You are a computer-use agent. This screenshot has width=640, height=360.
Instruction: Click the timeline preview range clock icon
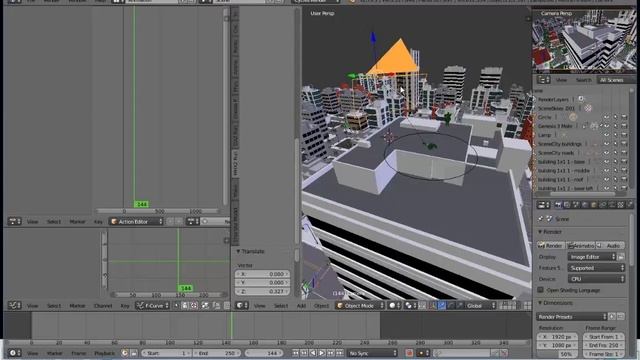124,353
